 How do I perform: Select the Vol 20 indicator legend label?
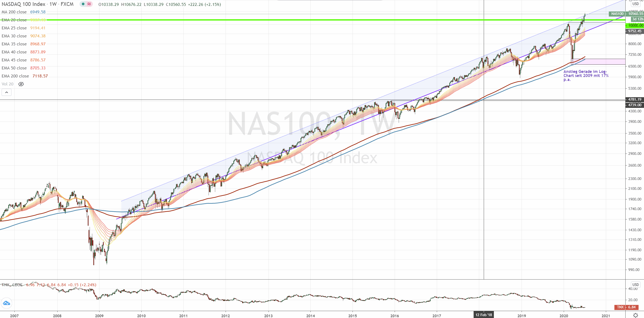tap(7, 84)
